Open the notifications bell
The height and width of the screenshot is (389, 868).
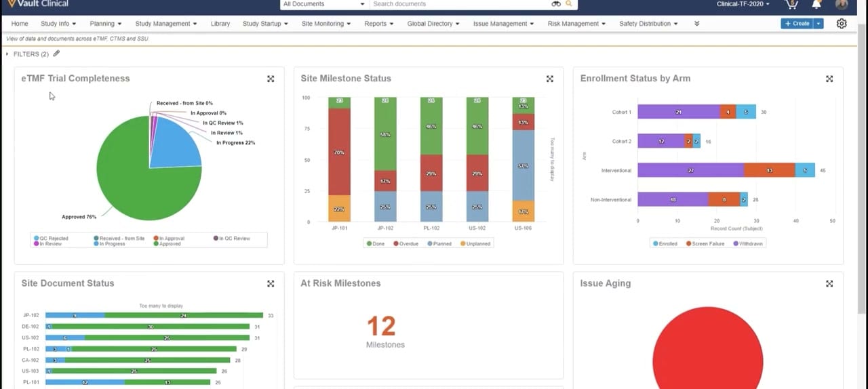[x=816, y=4]
